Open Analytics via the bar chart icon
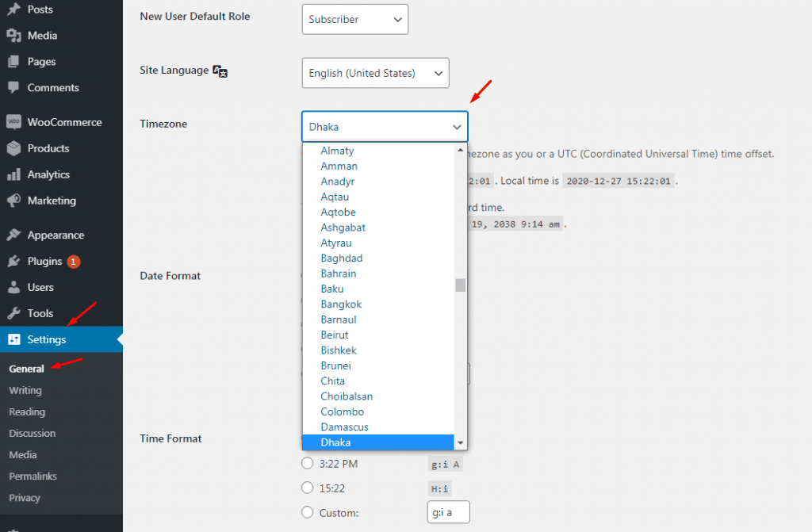Image resolution: width=812 pixels, height=532 pixels. (13, 175)
